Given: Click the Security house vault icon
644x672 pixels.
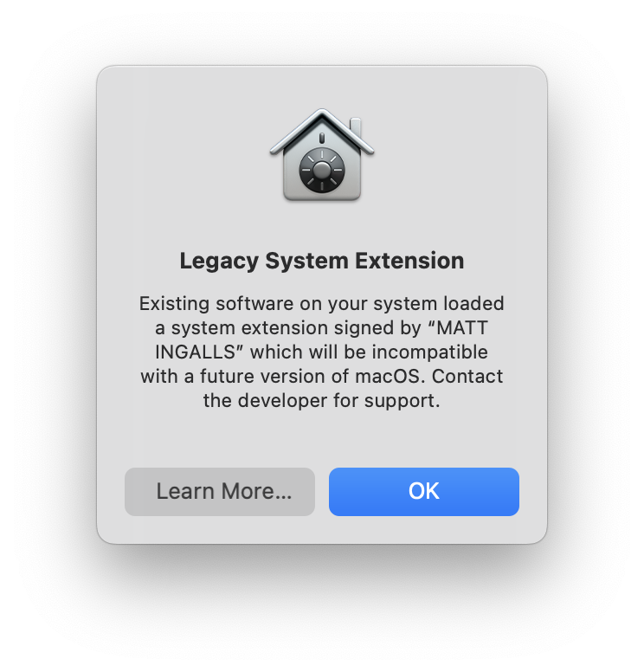Looking at the screenshot, I should (322, 155).
